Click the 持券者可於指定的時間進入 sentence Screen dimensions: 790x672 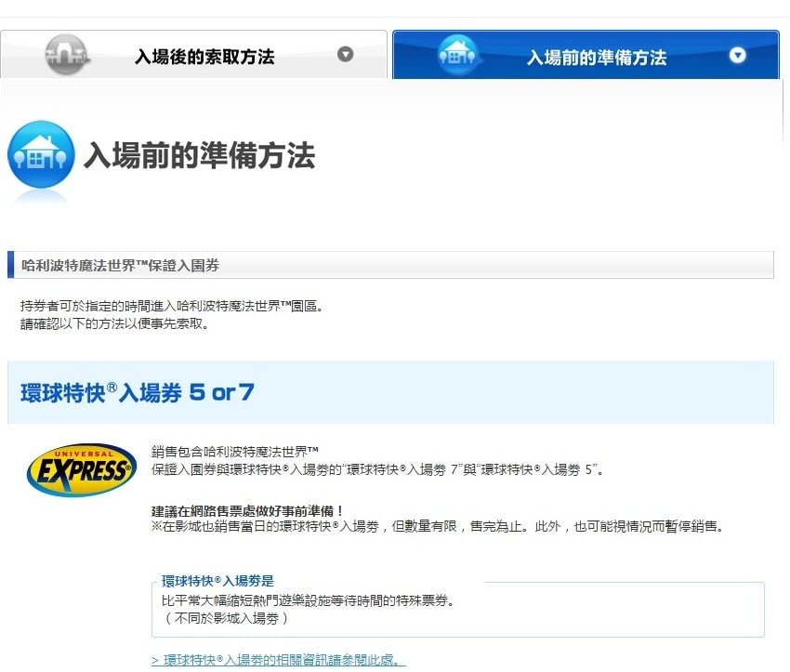click(x=171, y=306)
